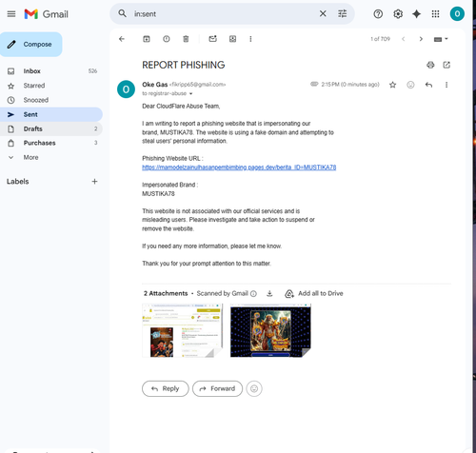Report spam icon in toolbar
The image size is (476, 453).
pos(167,39)
